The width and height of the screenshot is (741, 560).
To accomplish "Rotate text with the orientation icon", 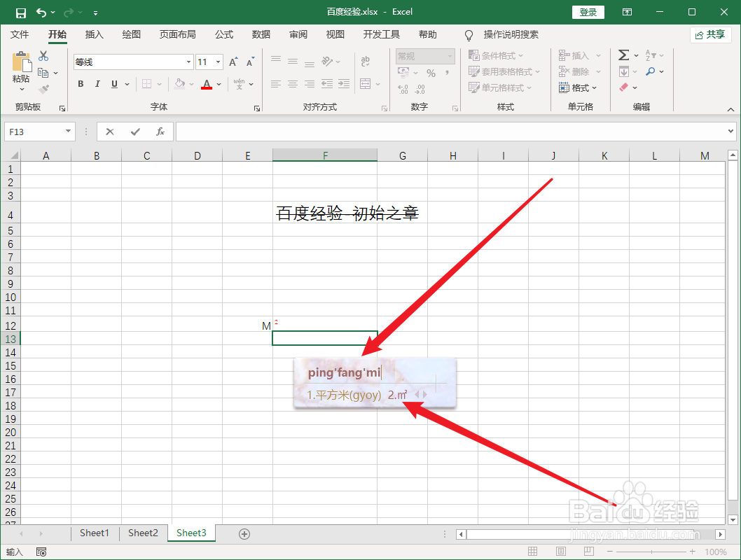I will point(327,61).
